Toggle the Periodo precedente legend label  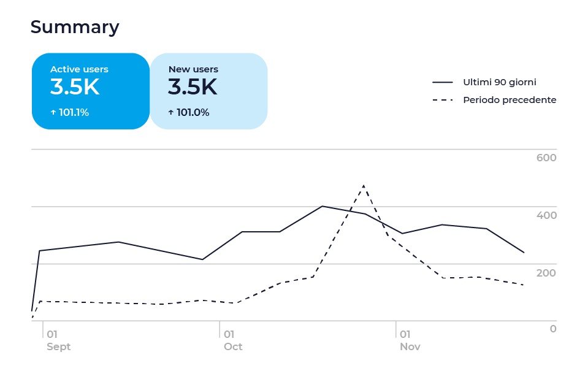(x=509, y=100)
